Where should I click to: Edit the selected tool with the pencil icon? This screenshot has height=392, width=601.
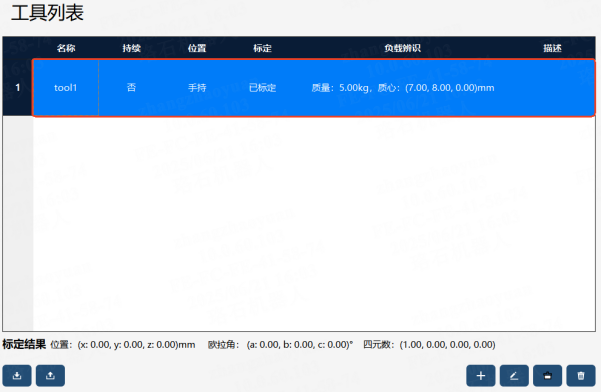[514, 376]
